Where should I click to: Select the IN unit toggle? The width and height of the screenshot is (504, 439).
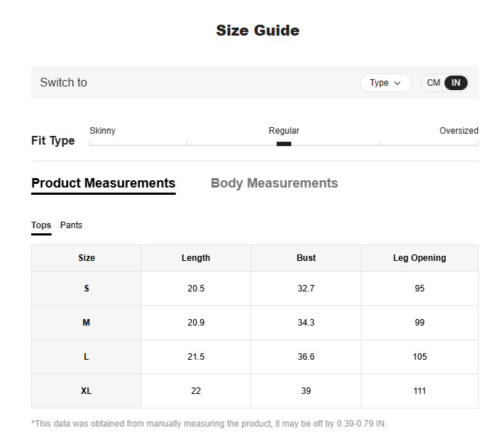(x=456, y=83)
